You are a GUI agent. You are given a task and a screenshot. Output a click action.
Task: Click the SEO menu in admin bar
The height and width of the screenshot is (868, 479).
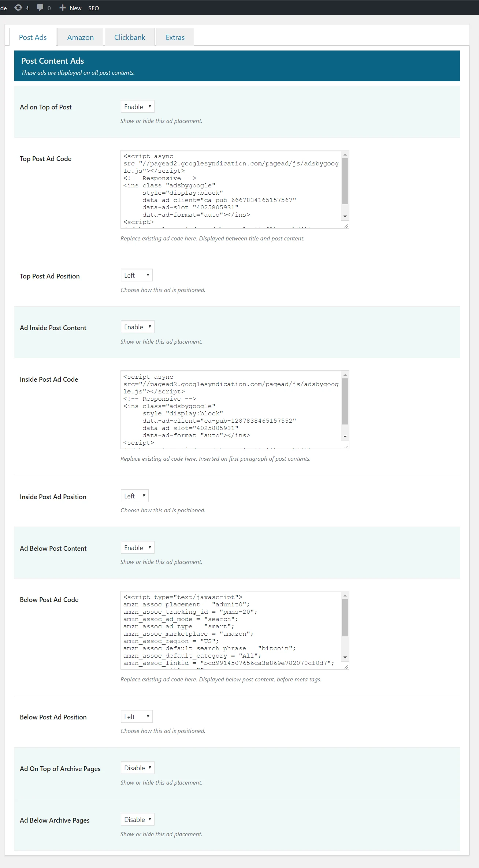[93, 8]
